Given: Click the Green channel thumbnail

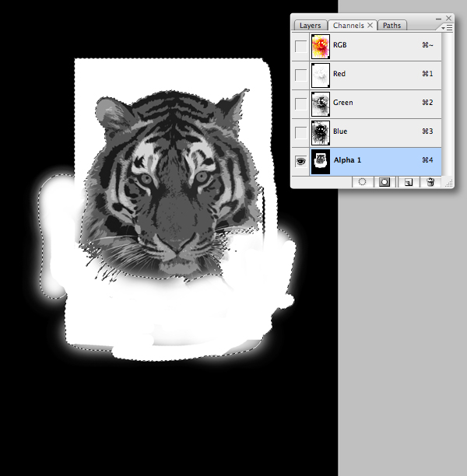Looking at the screenshot, I should [x=321, y=104].
